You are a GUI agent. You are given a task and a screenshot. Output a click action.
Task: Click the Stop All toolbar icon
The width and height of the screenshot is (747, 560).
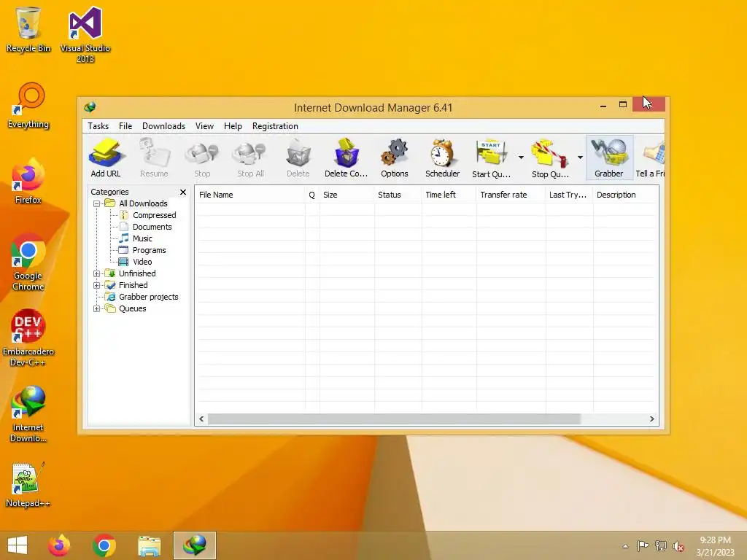(x=251, y=158)
